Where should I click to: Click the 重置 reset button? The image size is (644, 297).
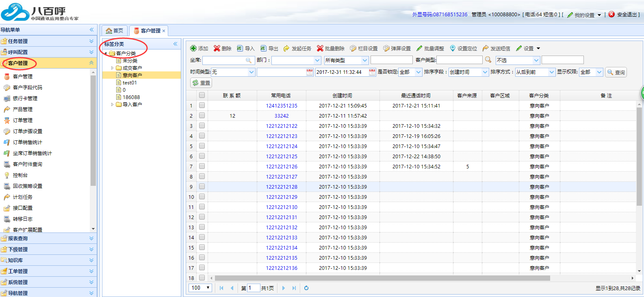pyautogui.click(x=202, y=83)
